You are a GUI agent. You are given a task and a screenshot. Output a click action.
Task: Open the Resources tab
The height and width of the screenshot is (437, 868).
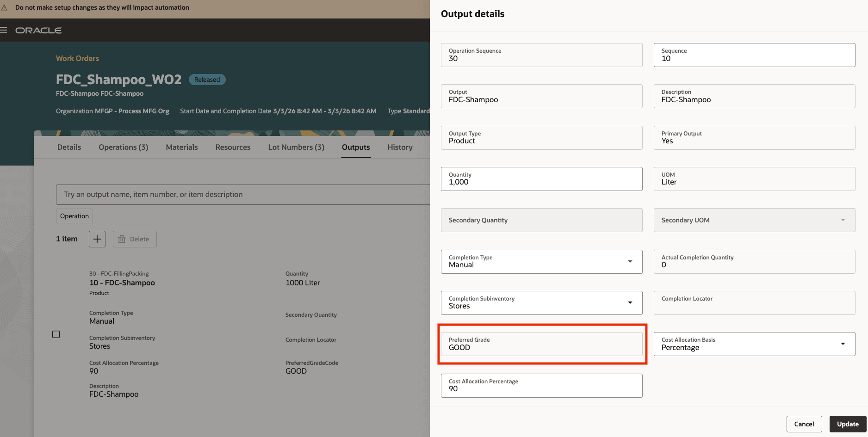pyautogui.click(x=233, y=147)
